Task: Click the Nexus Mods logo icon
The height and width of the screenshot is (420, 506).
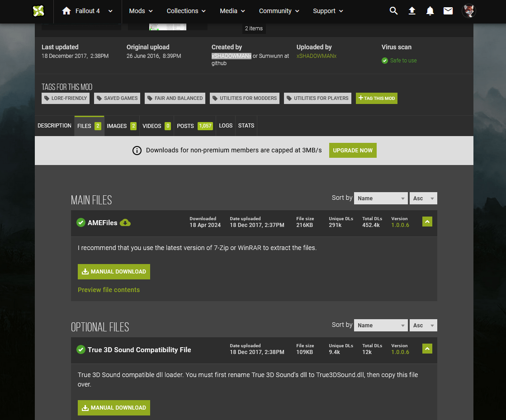Action: [x=38, y=11]
